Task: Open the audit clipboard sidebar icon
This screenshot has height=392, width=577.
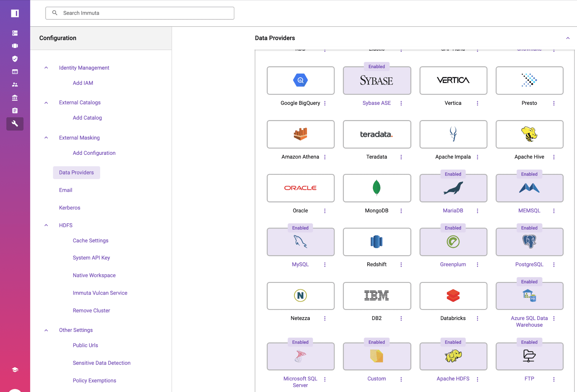Action: (15, 111)
